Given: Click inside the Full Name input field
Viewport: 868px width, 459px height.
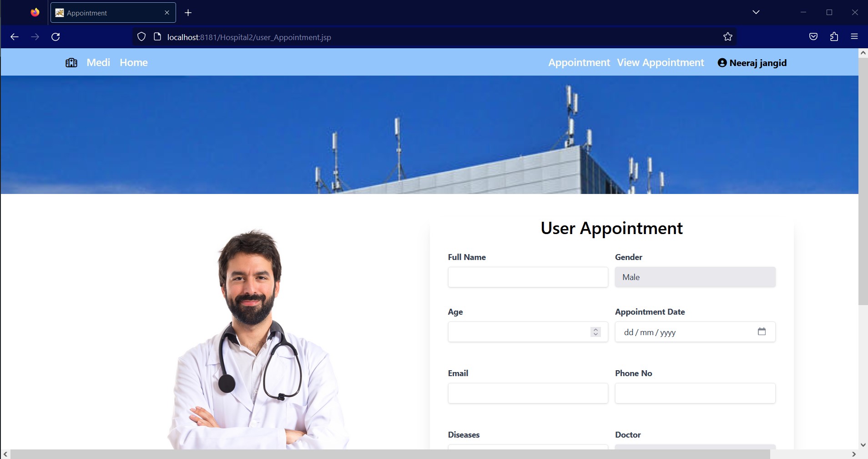Looking at the screenshot, I should click(527, 276).
